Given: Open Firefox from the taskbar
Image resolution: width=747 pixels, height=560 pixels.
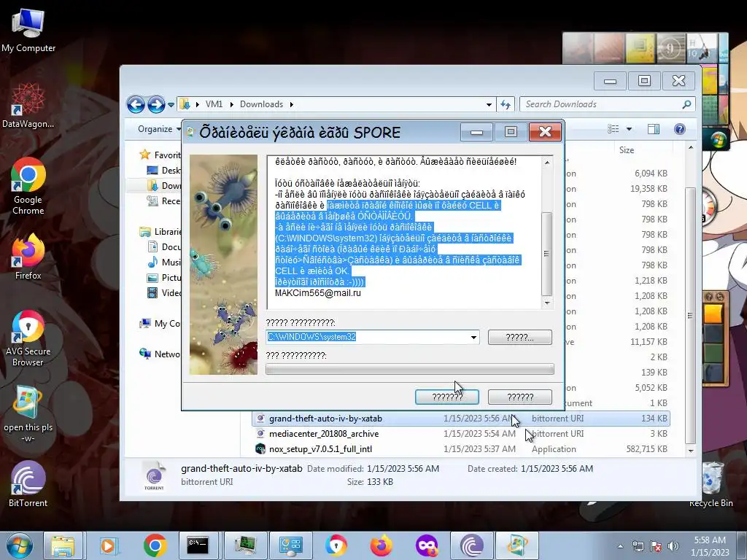Looking at the screenshot, I should (381, 545).
